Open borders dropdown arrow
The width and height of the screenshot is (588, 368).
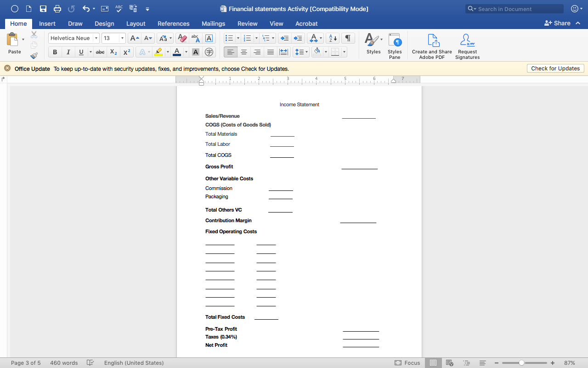(x=344, y=52)
